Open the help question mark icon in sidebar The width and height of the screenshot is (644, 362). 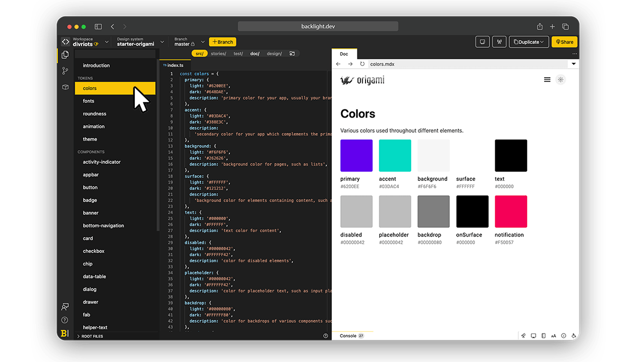pyautogui.click(x=65, y=320)
